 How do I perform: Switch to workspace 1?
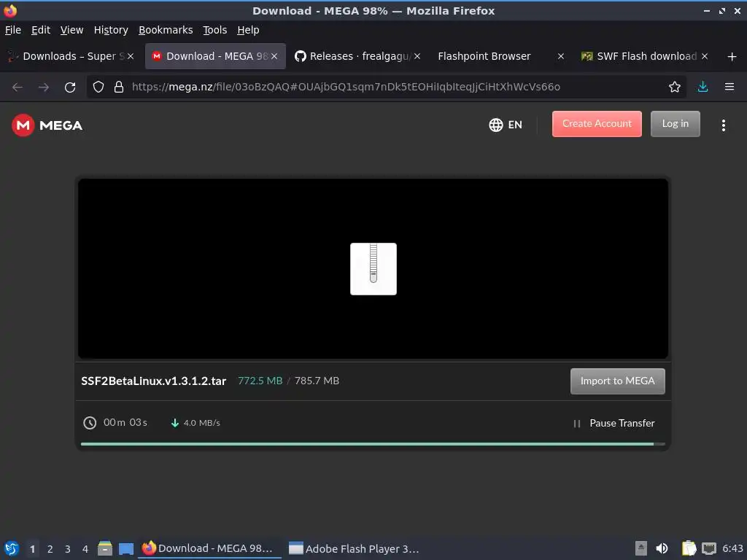tap(32, 549)
